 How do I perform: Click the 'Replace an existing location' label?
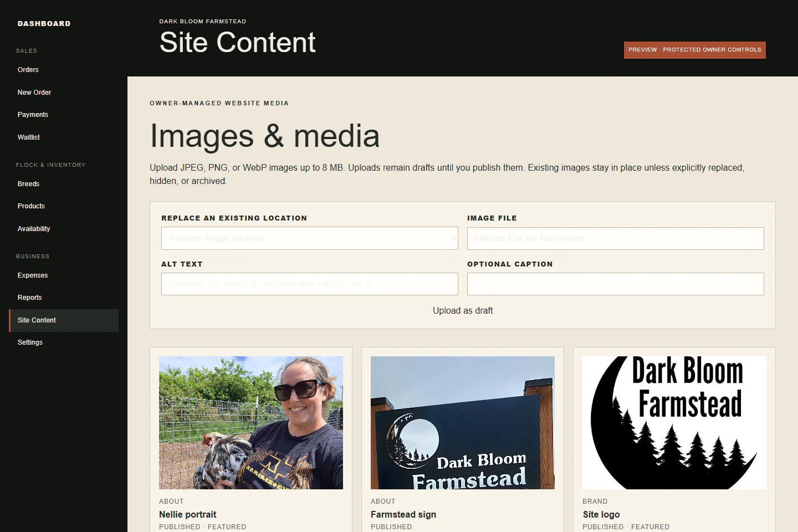pos(234,218)
